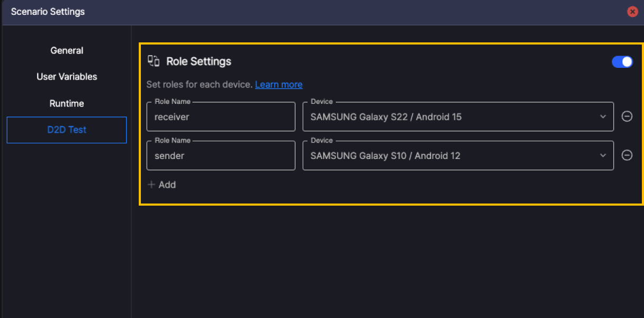Viewport: 644px width, 318px height.
Task: Remove the receiver role row
Action: click(x=627, y=117)
